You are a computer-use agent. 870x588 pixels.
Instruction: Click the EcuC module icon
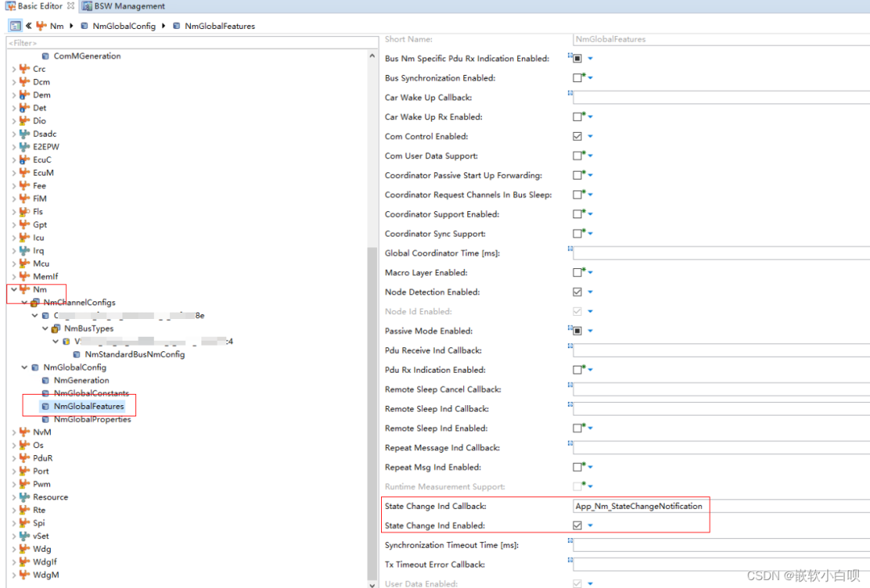tap(24, 159)
